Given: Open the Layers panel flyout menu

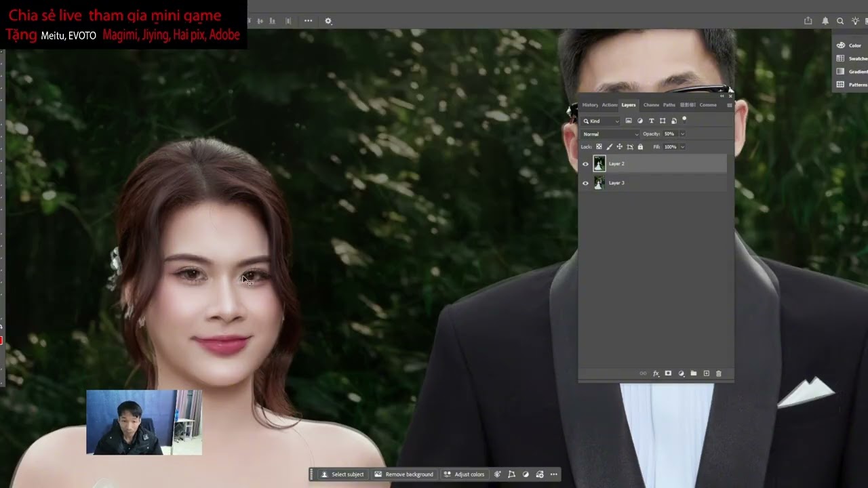Looking at the screenshot, I should (x=730, y=105).
